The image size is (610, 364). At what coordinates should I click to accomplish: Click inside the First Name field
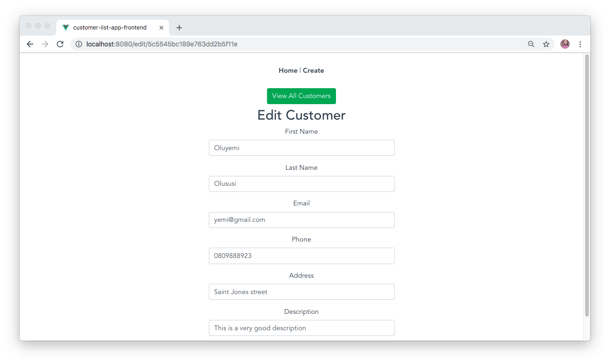pyautogui.click(x=301, y=147)
